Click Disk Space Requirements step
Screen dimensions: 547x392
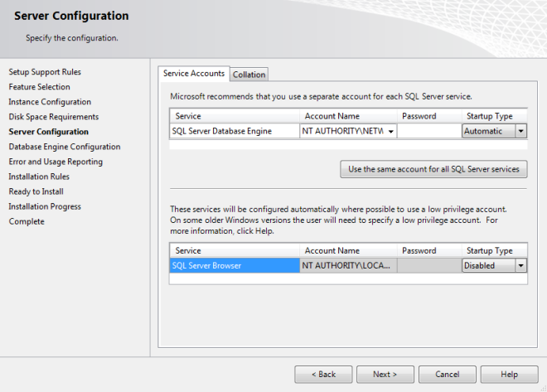coord(54,117)
